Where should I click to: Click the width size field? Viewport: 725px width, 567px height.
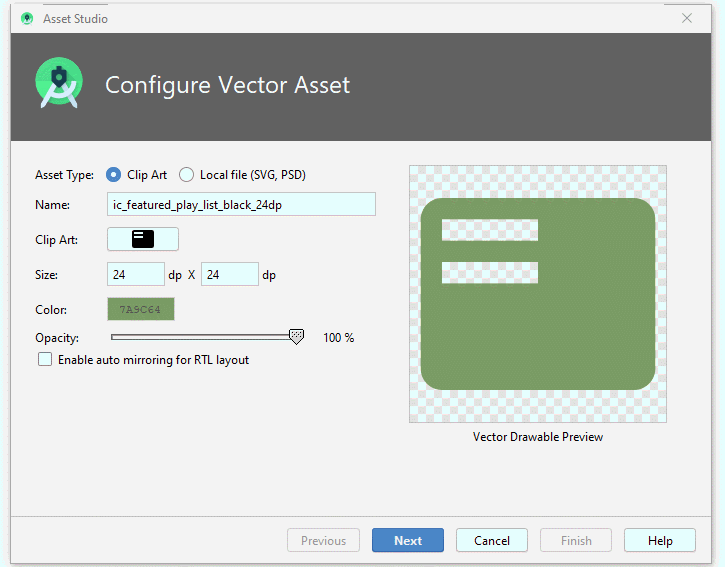pos(135,274)
